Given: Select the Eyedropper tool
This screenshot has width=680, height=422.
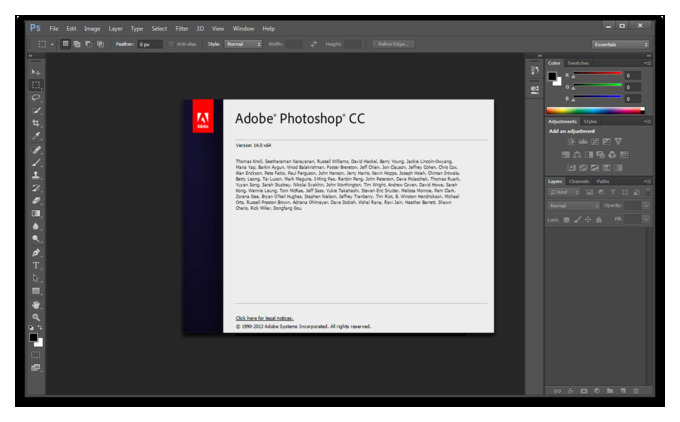Looking at the screenshot, I should point(36,136).
